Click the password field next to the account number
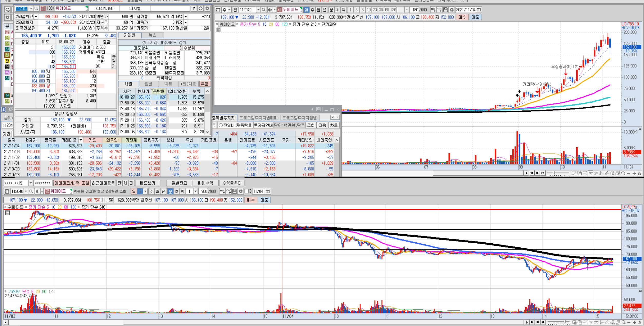The width and height of the screenshot is (644, 326). 43,183
